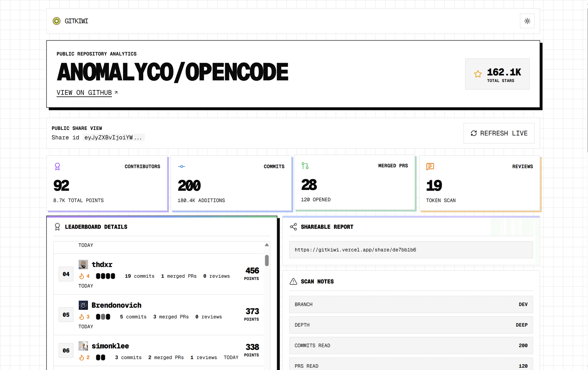
Task: Click the Contributors award ribbon icon
Action: coord(57,167)
